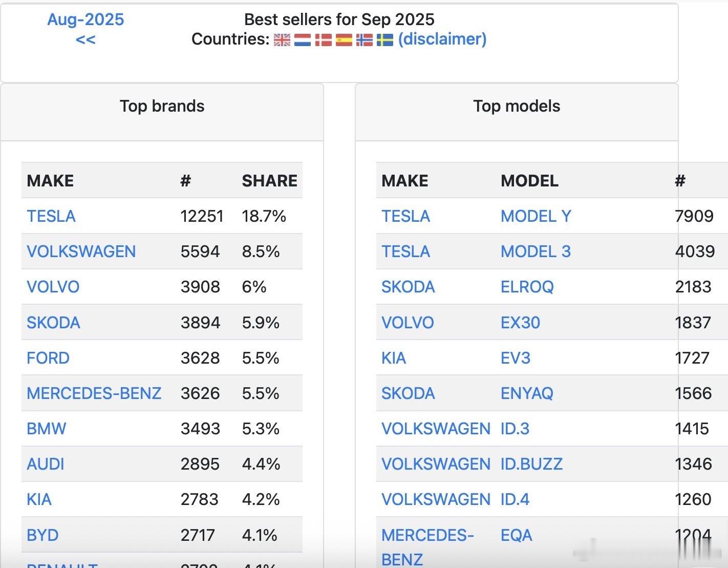This screenshot has width=728, height=568.
Task: Select the EX30 model link
Action: (x=520, y=323)
